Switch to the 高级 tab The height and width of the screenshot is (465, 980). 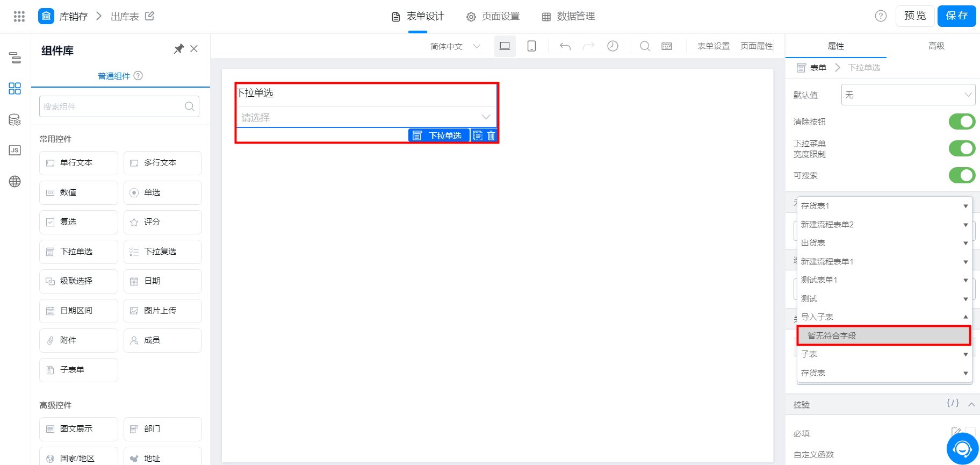pyautogui.click(x=936, y=46)
